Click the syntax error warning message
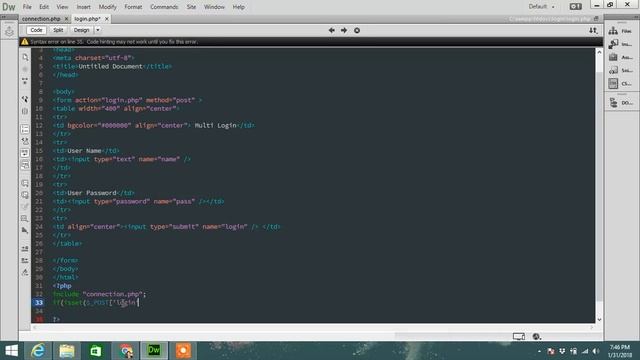 pyautogui.click(x=114, y=42)
